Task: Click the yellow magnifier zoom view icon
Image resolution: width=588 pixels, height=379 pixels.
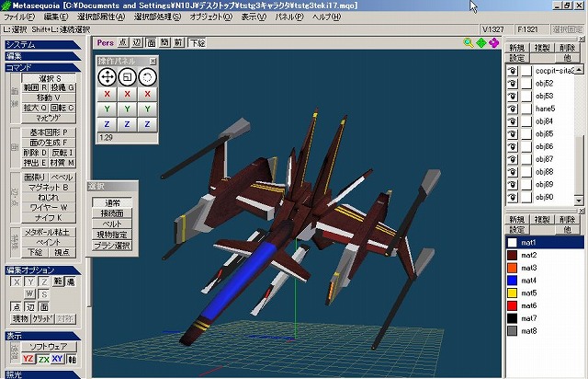Action: [x=469, y=43]
